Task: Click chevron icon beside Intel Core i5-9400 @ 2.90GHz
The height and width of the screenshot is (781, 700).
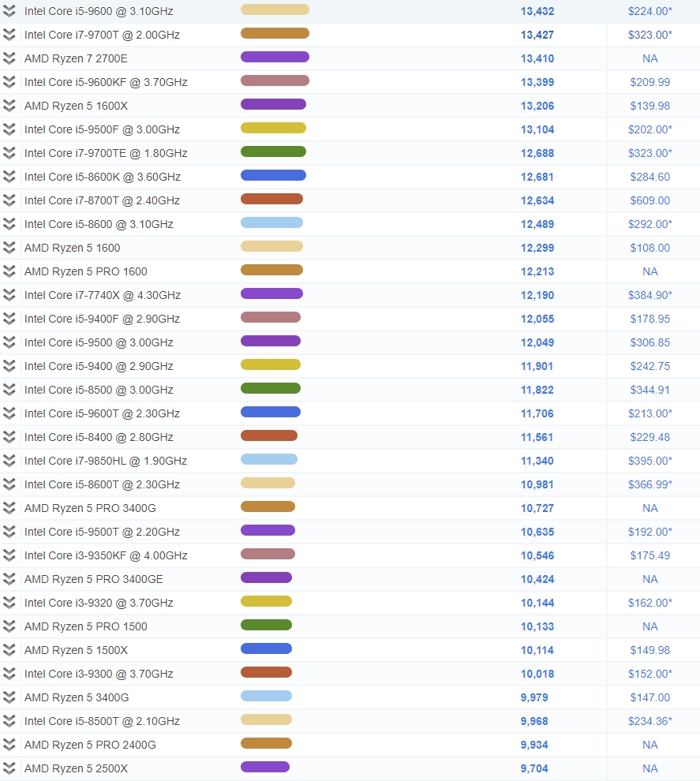Action: (9, 365)
